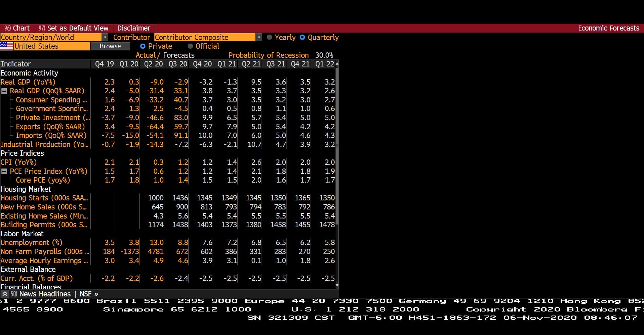Select the Housing Starts indicator
Viewport: 644px width, 335px height.
44,198
